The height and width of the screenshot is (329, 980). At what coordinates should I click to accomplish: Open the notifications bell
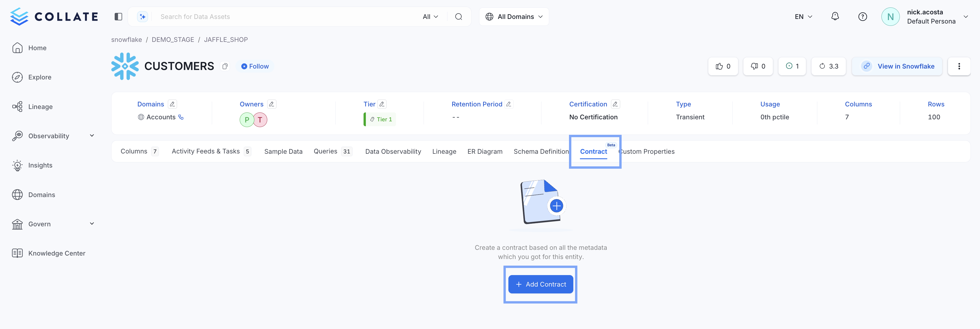835,16
